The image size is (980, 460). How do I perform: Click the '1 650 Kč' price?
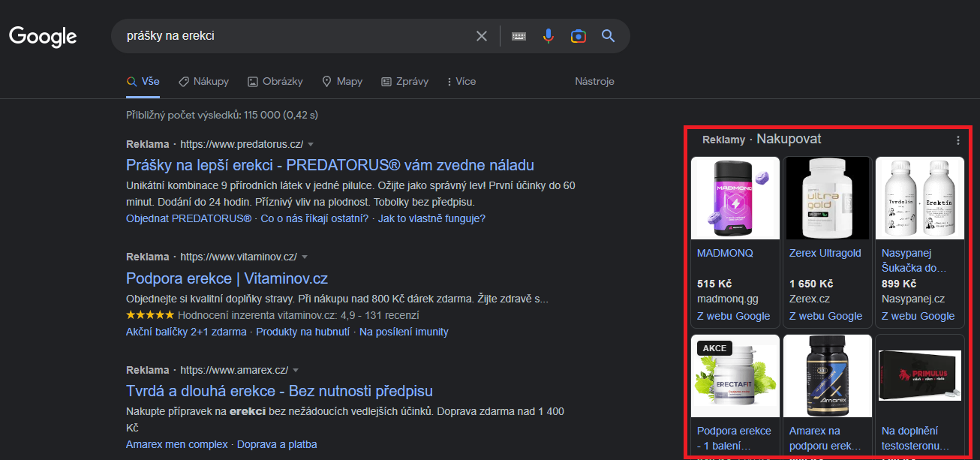(811, 284)
